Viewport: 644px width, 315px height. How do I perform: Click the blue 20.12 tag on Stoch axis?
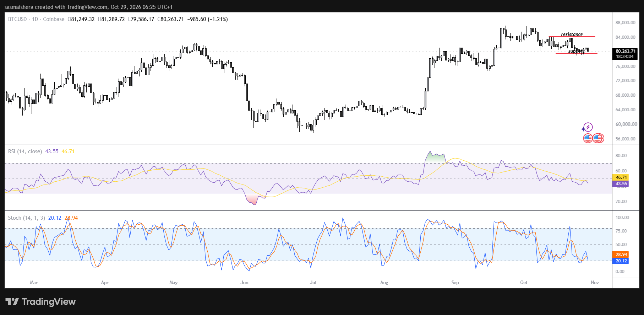(621, 261)
